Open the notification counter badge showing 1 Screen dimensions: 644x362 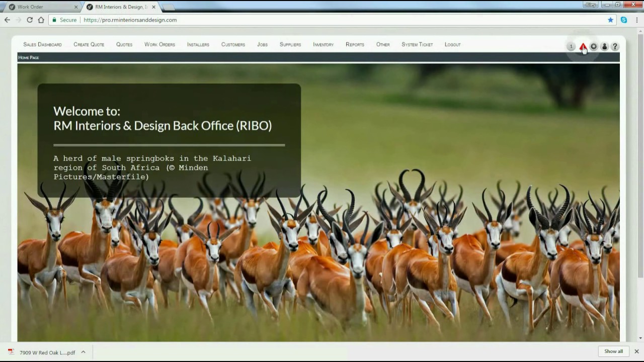coord(571,46)
